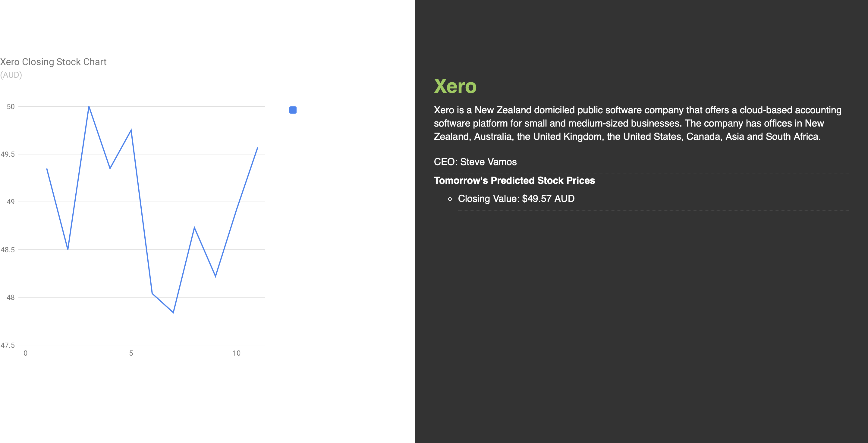Click the 48.5 y-axis label
The image size is (868, 443).
click(8, 250)
